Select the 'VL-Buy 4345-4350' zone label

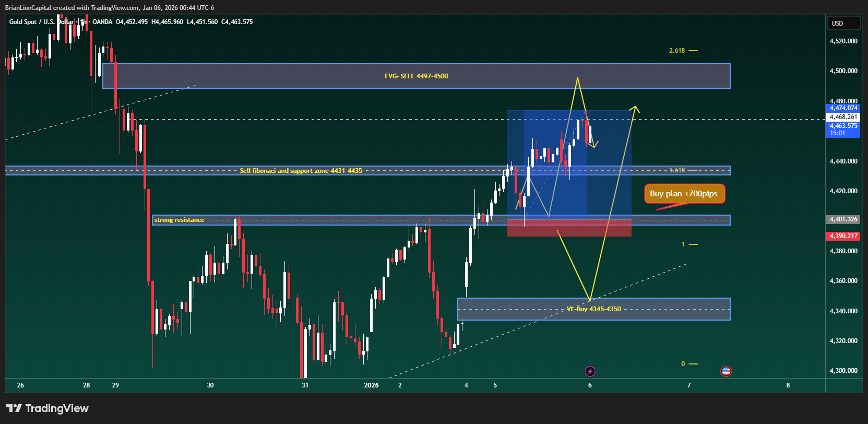(594, 309)
